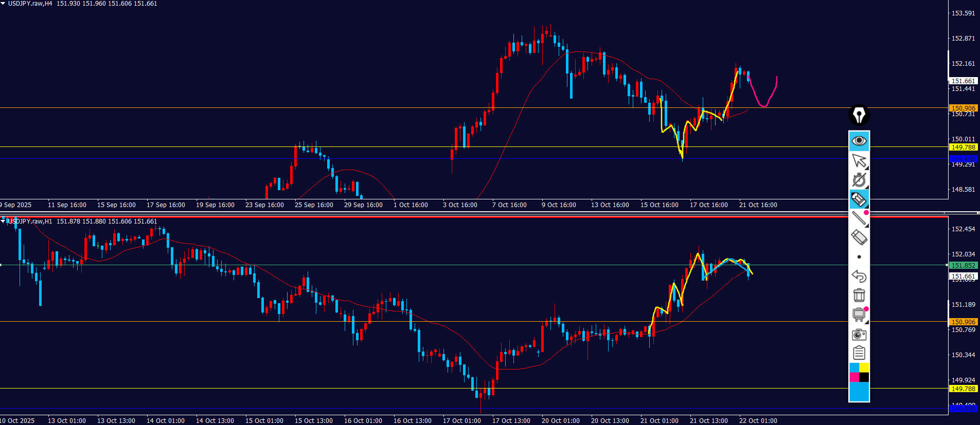Expand the USDJPY.raw,H1 chart title arrow

[x=3, y=221]
